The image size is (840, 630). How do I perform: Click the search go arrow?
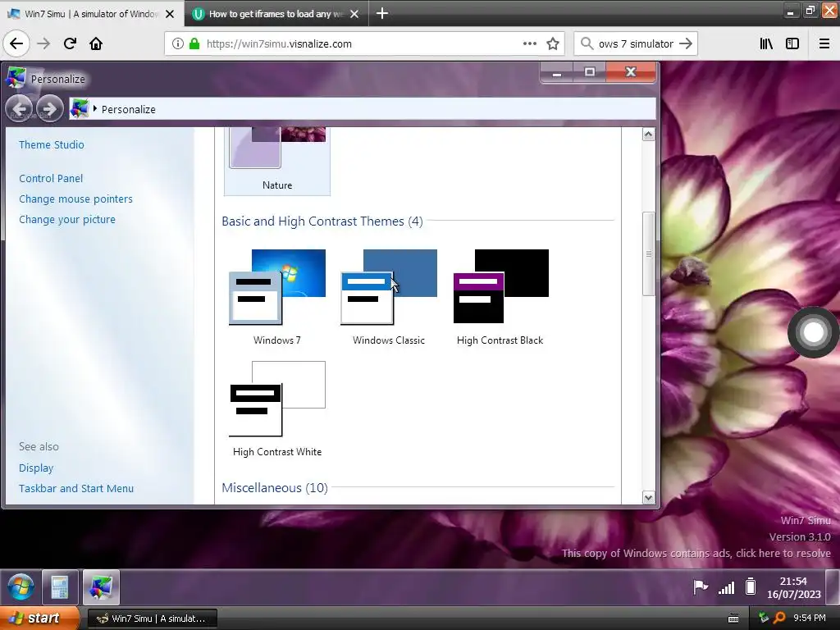pyautogui.click(x=686, y=43)
